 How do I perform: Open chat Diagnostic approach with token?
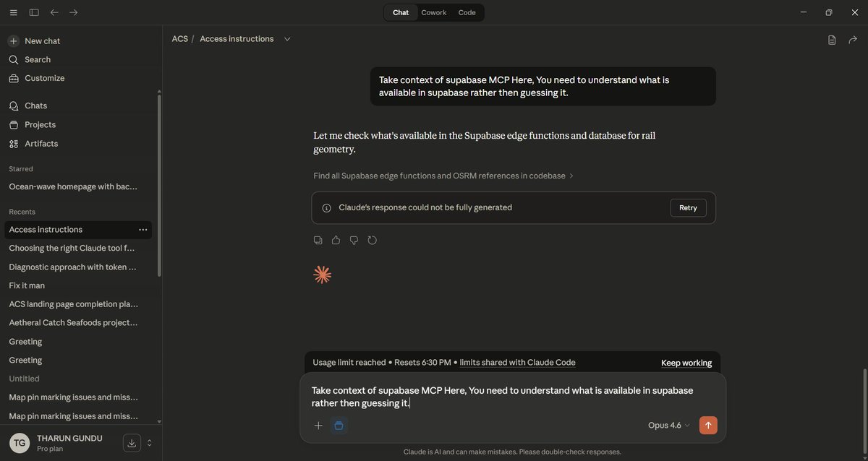pyautogui.click(x=72, y=267)
